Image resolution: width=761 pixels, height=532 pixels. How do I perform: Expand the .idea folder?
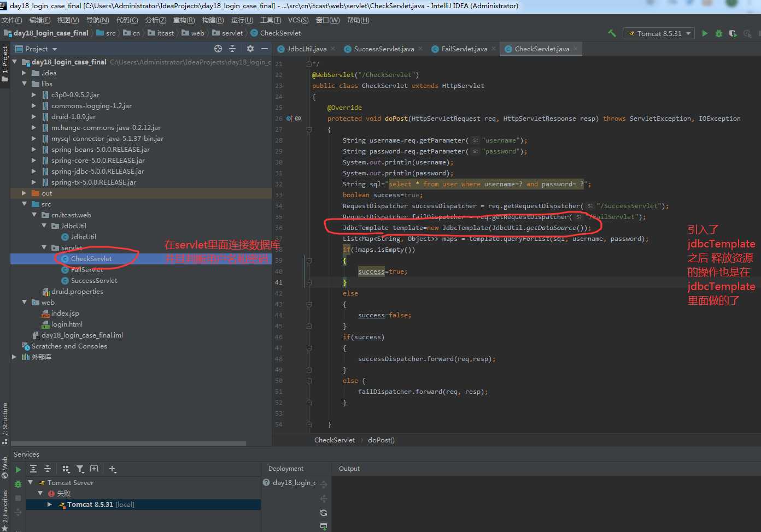tap(24, 73)
